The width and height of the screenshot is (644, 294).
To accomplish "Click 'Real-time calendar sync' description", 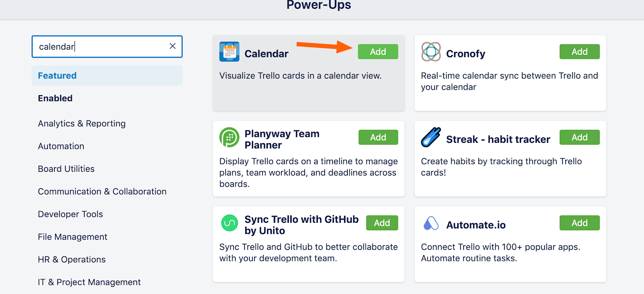I will pos(509,81).
